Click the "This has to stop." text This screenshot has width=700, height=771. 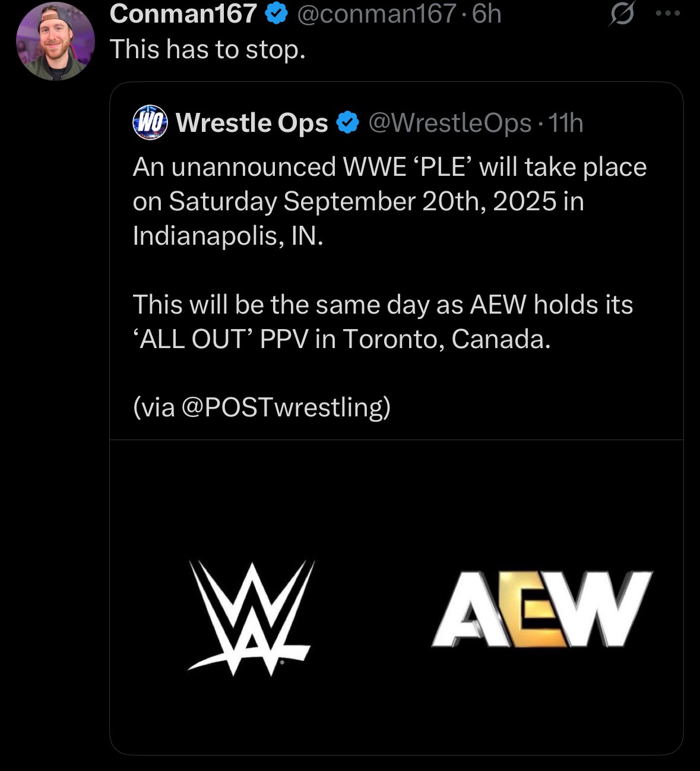click(x=208, y=49)
